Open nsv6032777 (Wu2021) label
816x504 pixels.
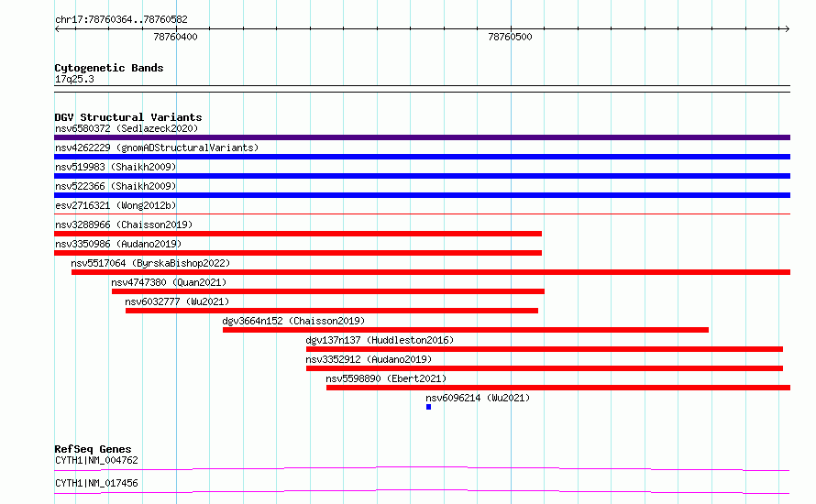coord(177,301)
